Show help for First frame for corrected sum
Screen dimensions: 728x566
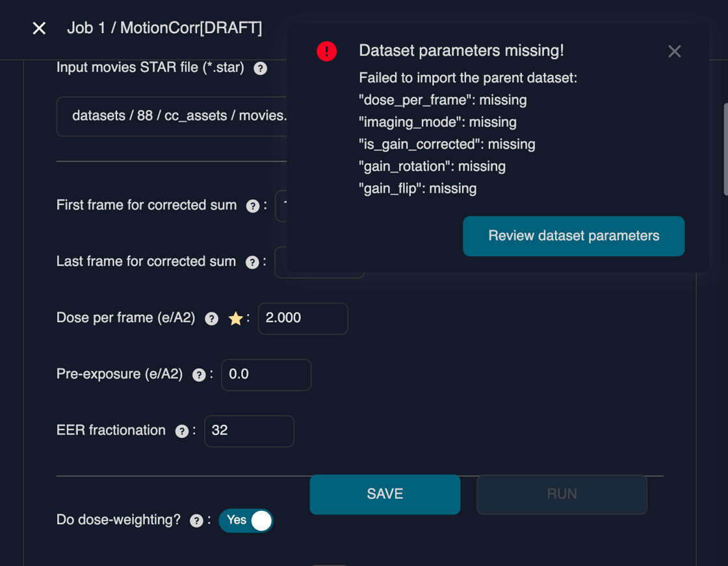point(253,206)
